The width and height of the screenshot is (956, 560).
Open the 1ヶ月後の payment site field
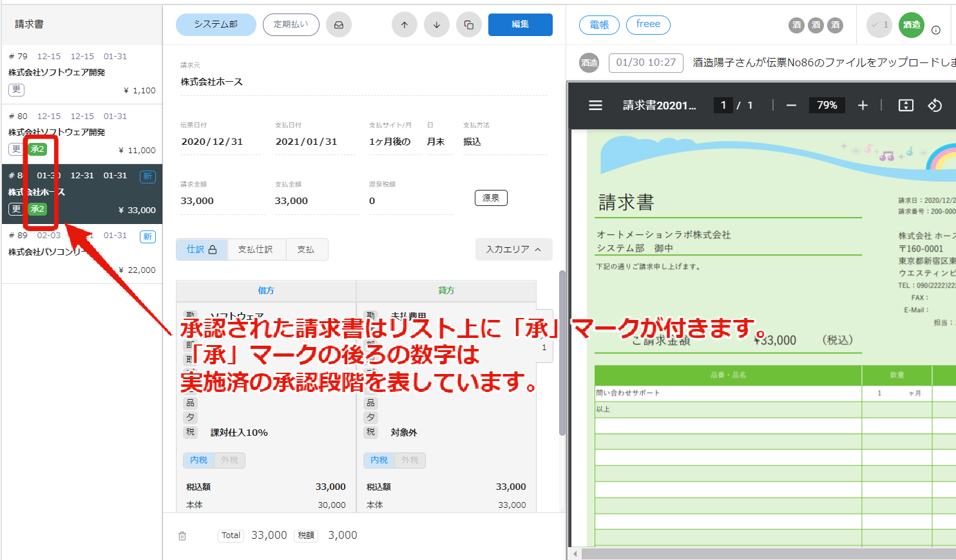point(392,142)
